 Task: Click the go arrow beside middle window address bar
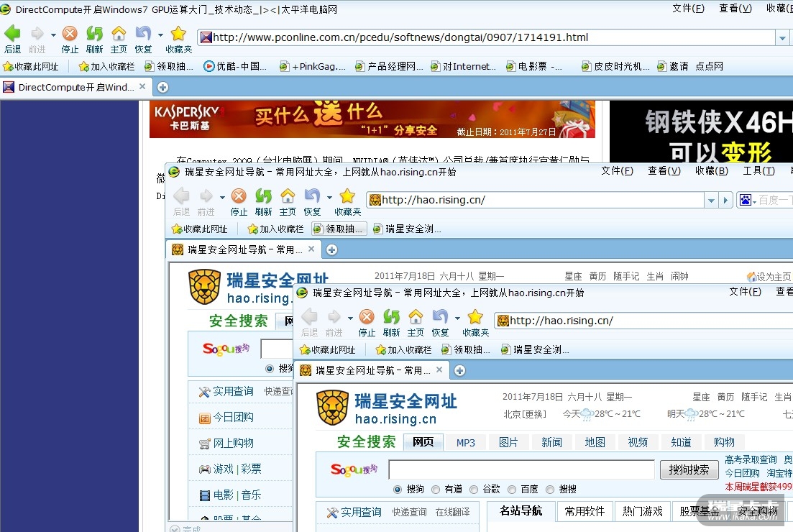coord(725,201)
